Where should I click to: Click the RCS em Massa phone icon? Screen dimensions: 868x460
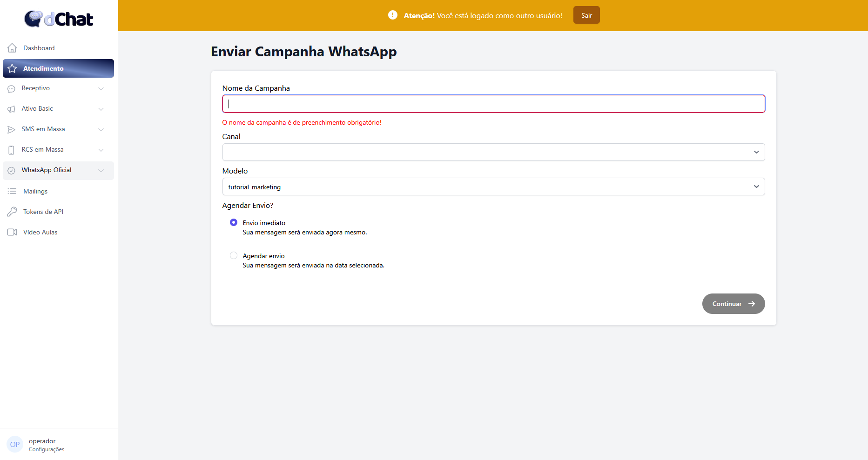coord(12,150)
